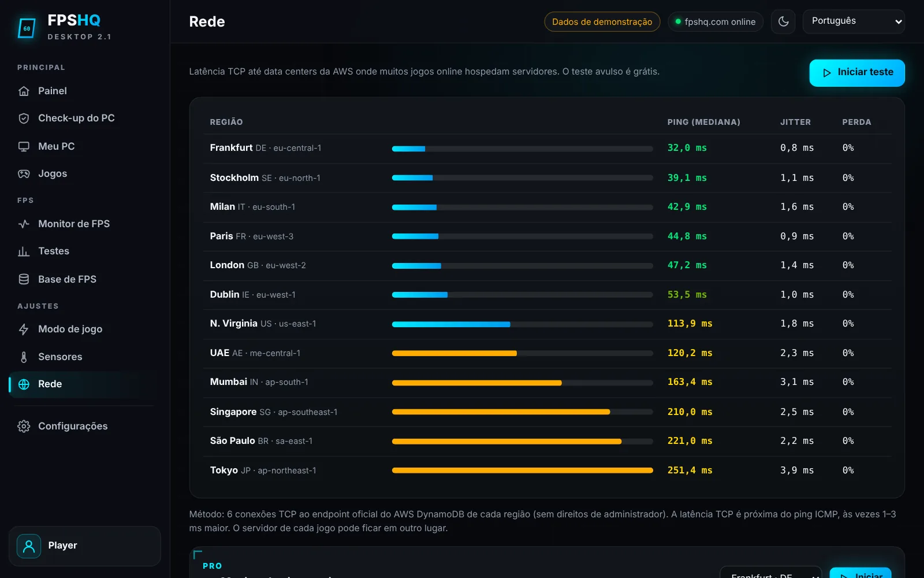Click the Dados de demonstração badge
924x578 pixels.
click(602, 22)
